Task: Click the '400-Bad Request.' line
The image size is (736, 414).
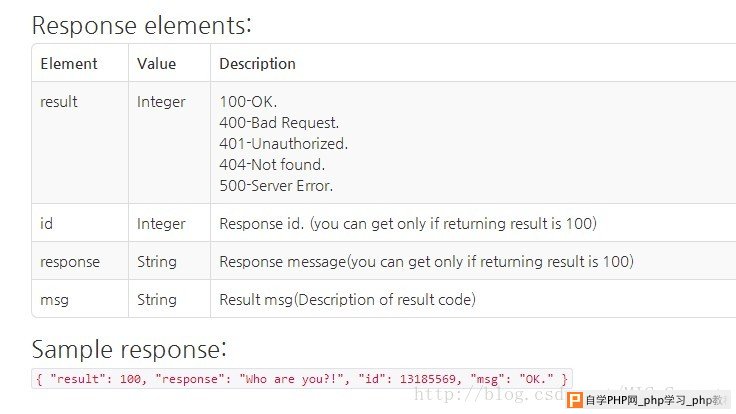Action: 279,123
